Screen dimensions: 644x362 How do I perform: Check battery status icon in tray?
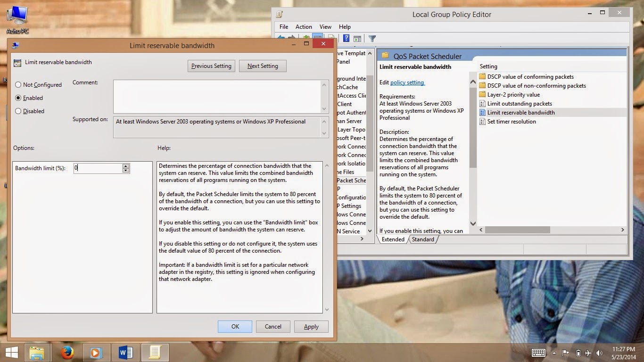click(578, 353)
